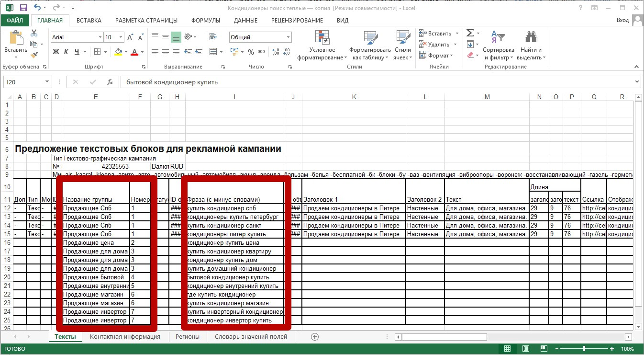Click Вход sign-in link
This screenshot has height=355, width=644.
click(622, 20)
